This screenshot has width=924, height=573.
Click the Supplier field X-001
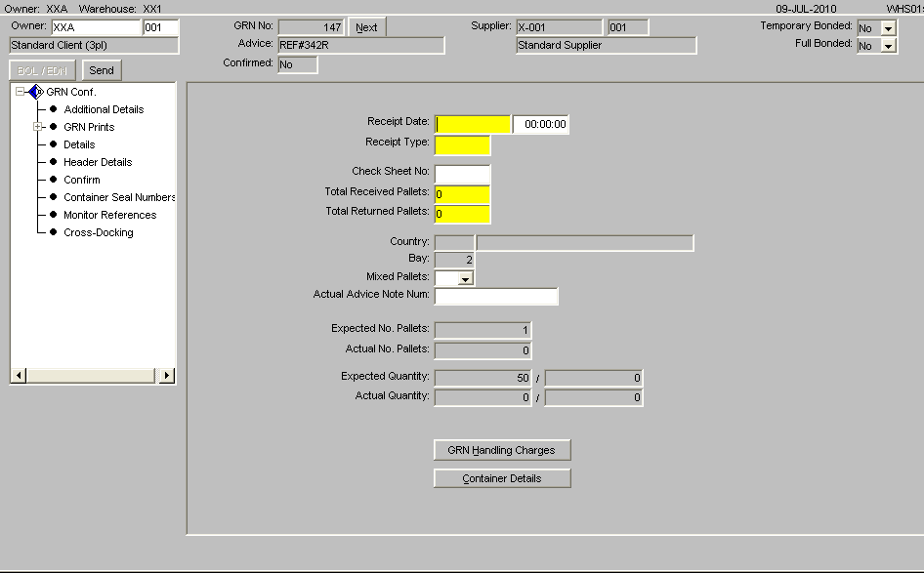[560, 27]
